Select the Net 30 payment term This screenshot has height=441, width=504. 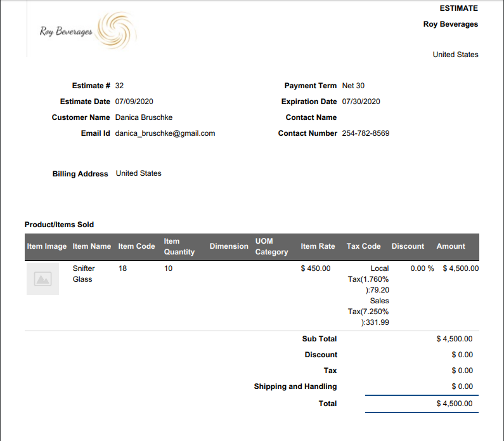(353, 86)
